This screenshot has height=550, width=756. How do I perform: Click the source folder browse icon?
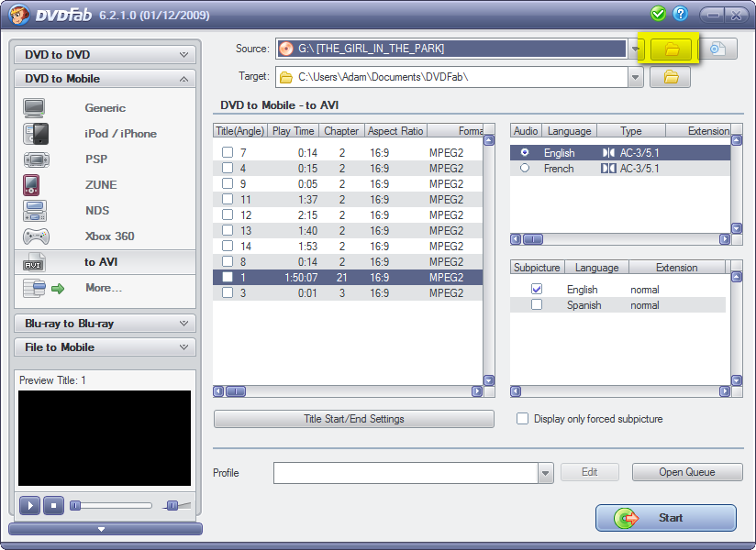point(671,49)
